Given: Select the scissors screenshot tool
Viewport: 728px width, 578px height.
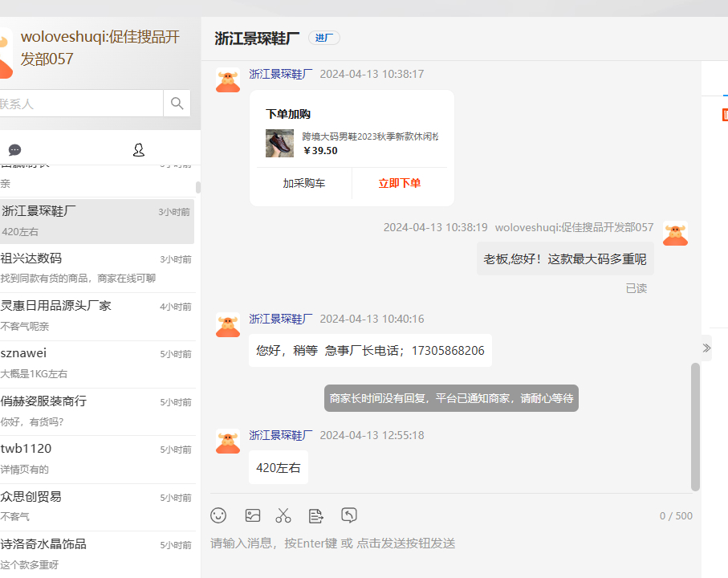Looking at the screenshot, I should pos(283,515).
